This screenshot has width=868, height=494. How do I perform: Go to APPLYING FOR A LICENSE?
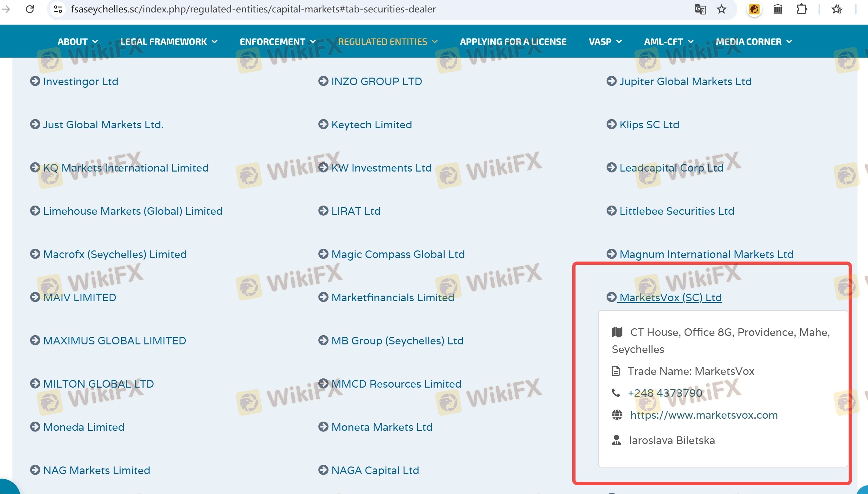(x=513, y=42)
